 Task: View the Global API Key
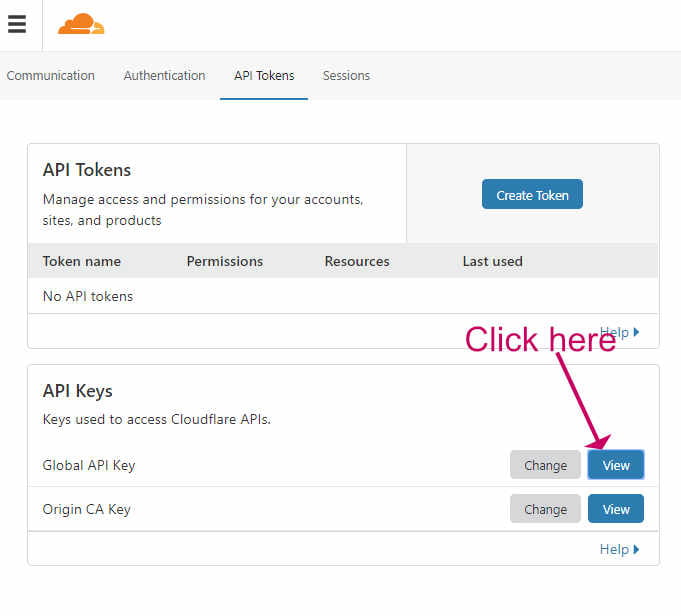tap(616, 465)
